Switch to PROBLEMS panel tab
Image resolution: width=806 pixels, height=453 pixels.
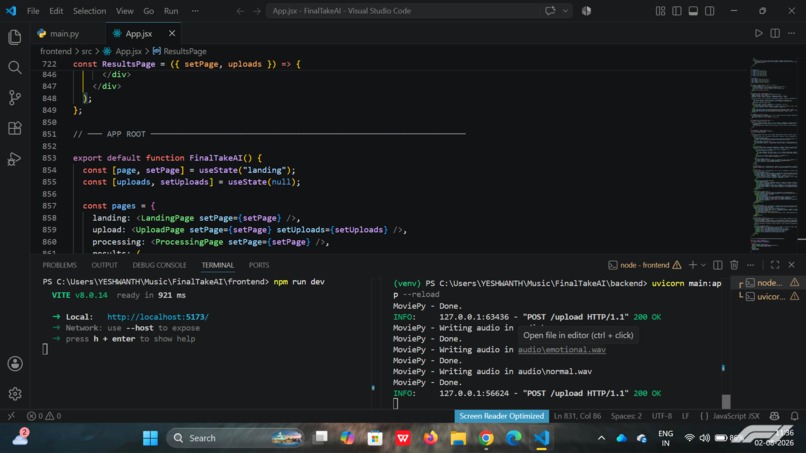pyautogui.click(x=60, y=265)
